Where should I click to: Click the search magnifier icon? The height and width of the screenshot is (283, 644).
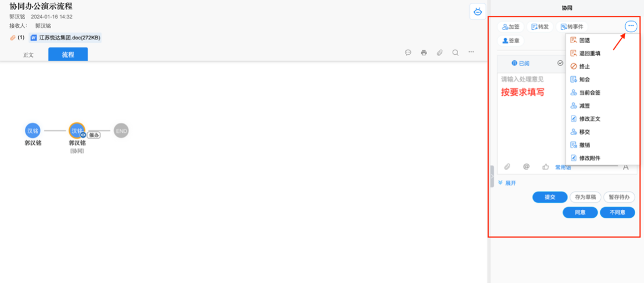click(455, 53)
